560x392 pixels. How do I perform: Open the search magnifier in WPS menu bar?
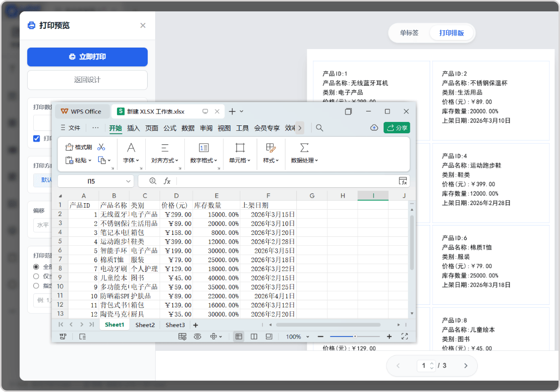coord(320,128)
